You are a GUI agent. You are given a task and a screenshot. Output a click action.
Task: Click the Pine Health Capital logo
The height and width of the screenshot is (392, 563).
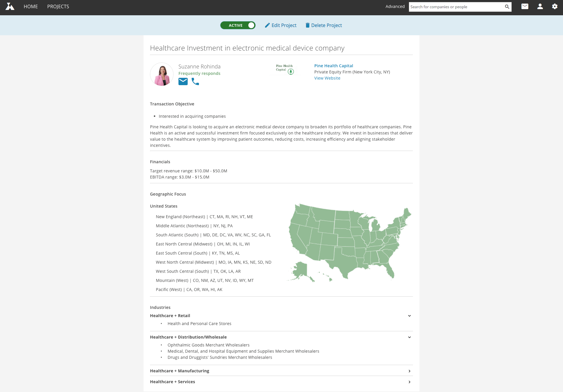click(x=285, y=69)
